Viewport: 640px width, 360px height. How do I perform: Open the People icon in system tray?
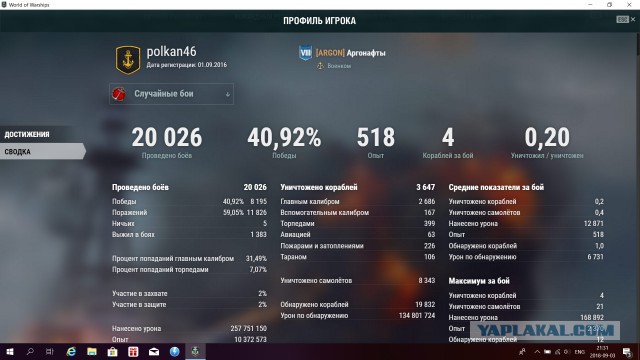[x=522, y=351]
